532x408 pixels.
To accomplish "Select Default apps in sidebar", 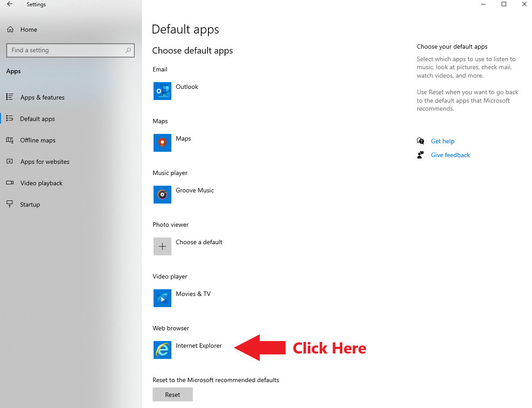I will (37, 119).
